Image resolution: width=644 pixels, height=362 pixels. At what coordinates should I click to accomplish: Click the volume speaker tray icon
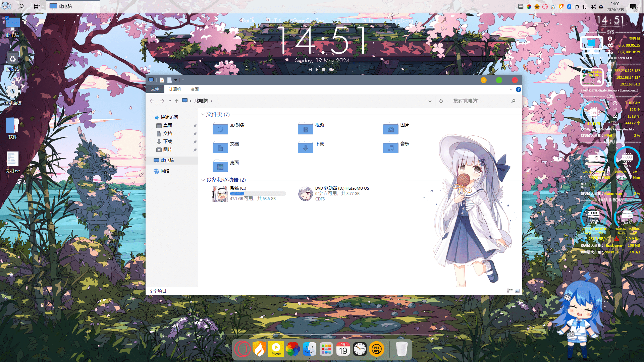[593, 6]
